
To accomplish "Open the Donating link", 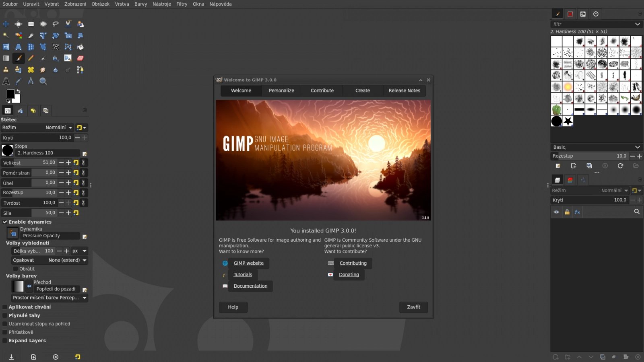I will pos(349,275).
